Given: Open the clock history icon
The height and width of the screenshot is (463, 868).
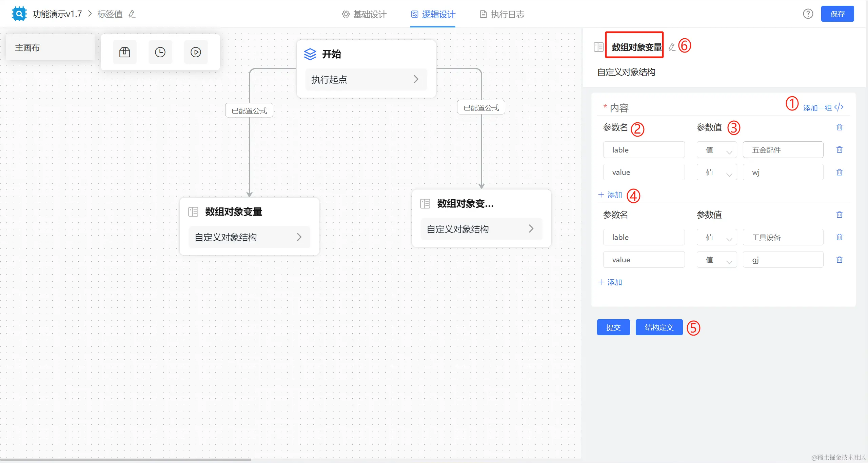Looking at the screenshot, I should coord(160,52).
